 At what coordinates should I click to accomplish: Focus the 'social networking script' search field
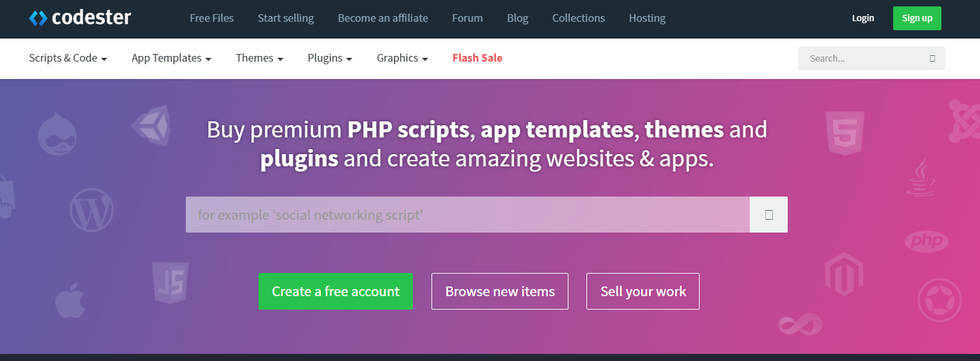467,215
